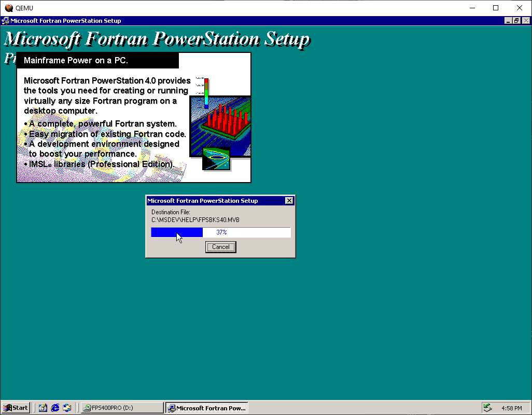Click the destination file path text
Image resolution: width=532 pixels, height=415 pixels.
(x=195, y=220)
